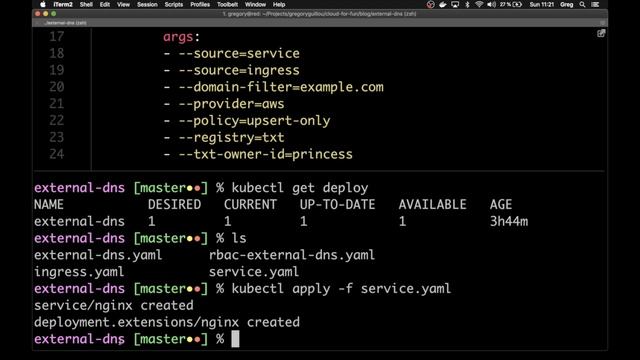Screen dimensions: 640x360
Task: Click the 'kubectl get deploy' command
Action: click(300, 188)
